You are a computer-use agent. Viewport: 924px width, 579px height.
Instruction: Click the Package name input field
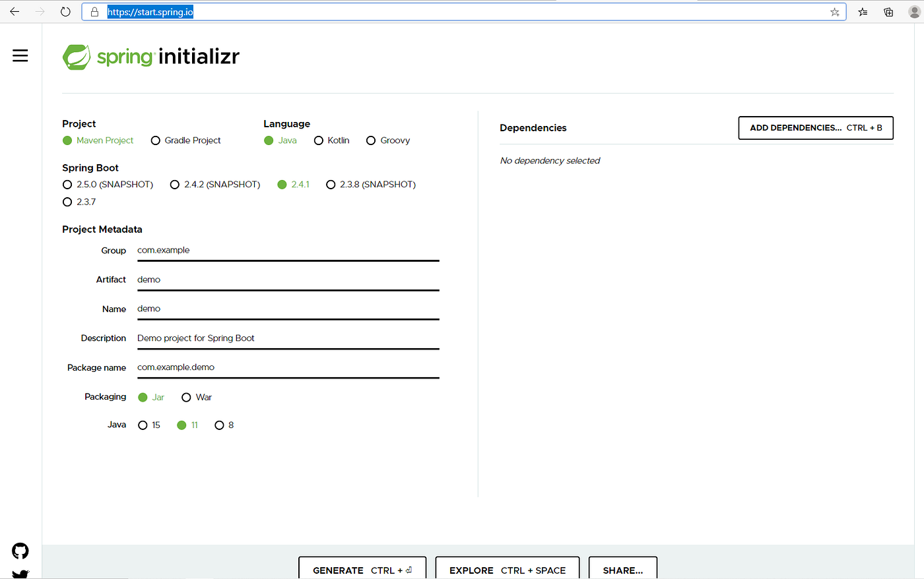tap(288, 367)
